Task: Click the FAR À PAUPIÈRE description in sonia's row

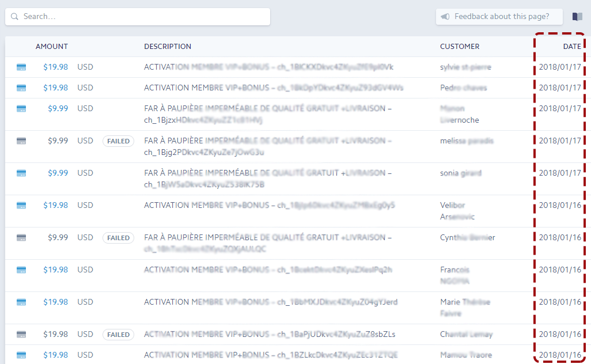Action: point(268,179)
